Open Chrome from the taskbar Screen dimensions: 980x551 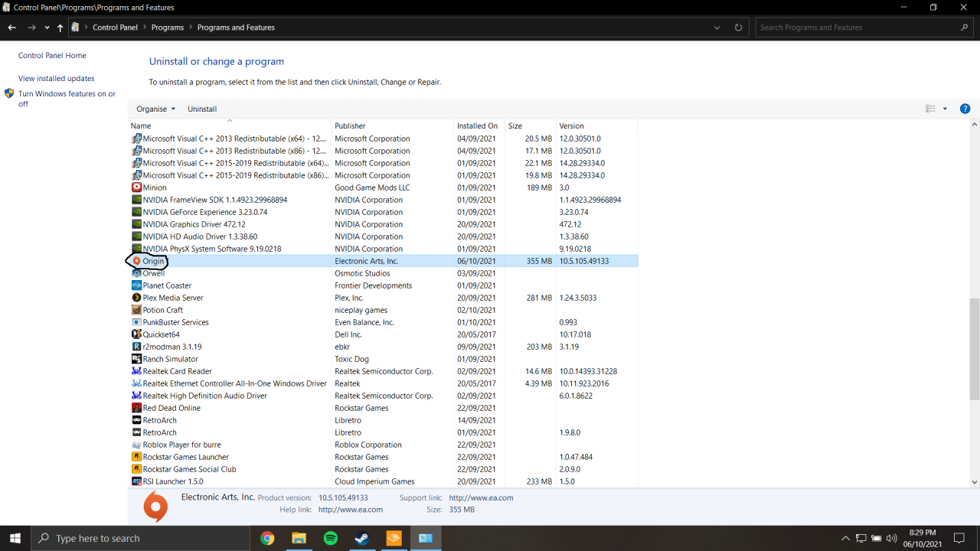[x=267, y=538]
